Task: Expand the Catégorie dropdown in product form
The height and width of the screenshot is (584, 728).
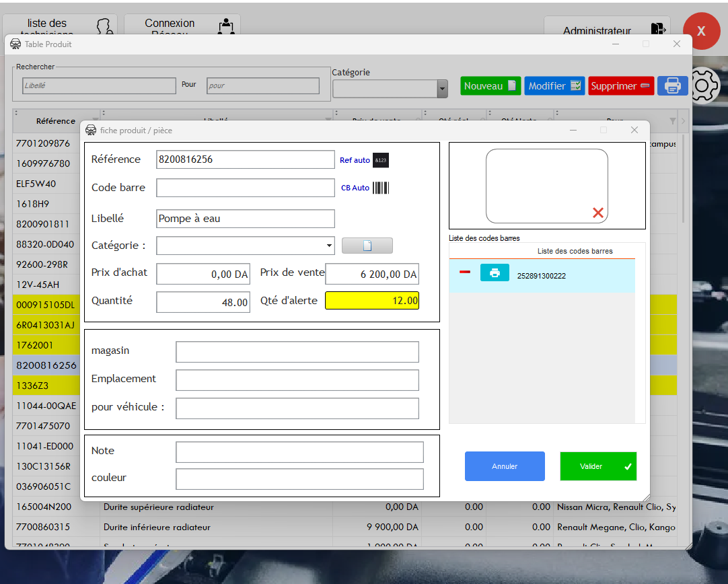Action: (329, 246)
